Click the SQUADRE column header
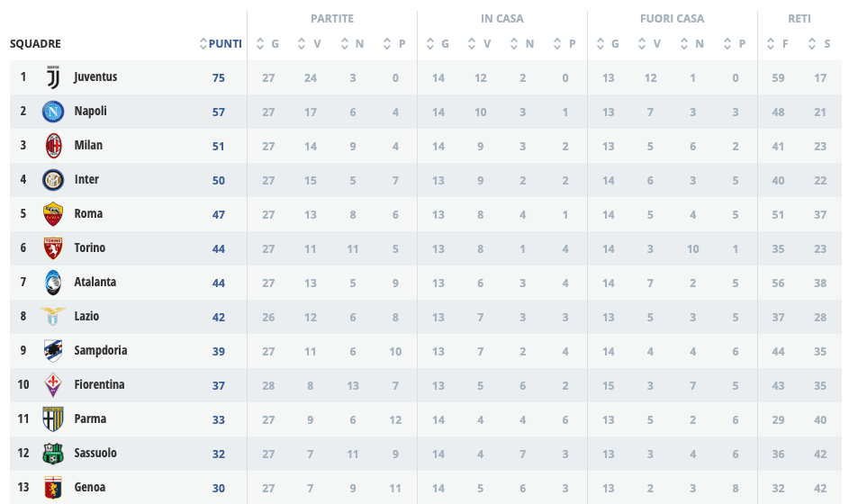The image size is (849, 504). coord(36,43)
